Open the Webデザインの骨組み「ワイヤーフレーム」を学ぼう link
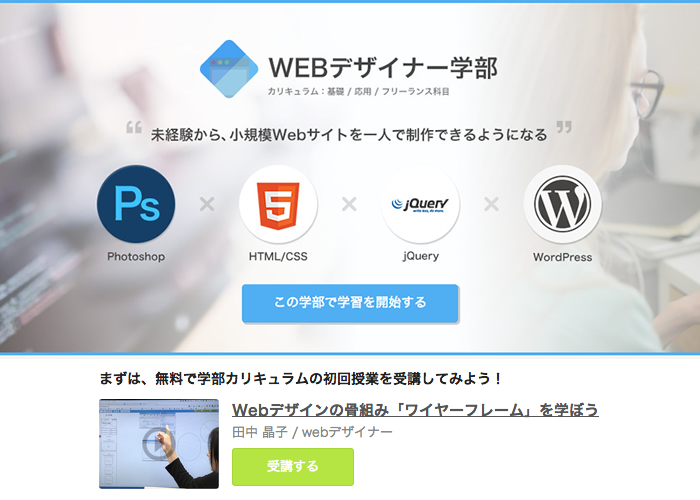The width and height of the screenshot is (700, 500). pyautogui.click(x=415, y=410)
